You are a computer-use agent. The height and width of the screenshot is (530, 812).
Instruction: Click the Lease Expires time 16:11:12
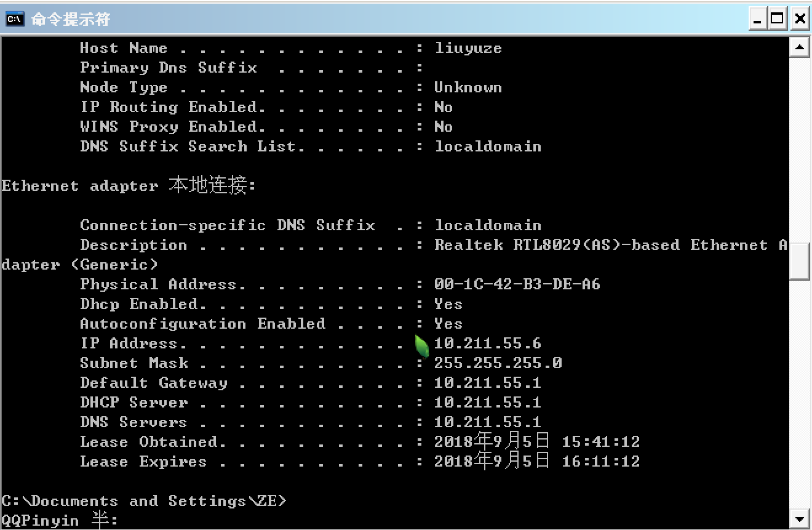[x=600, y=462]
